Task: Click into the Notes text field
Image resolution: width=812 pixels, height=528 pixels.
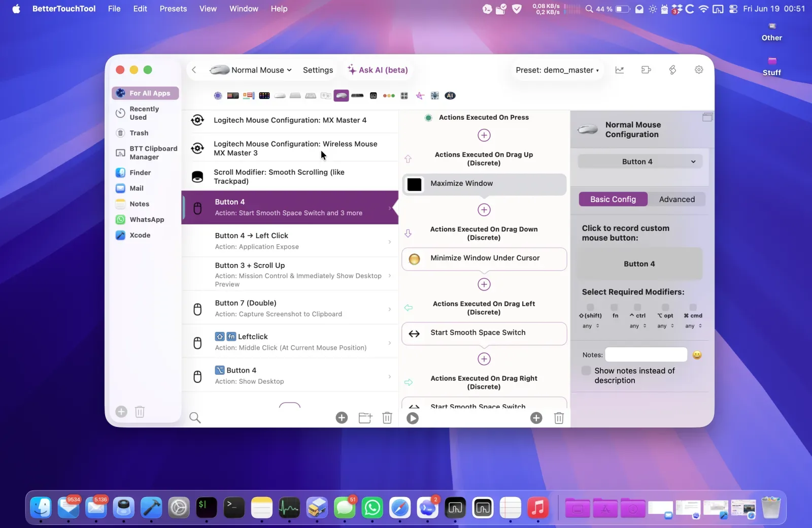Action: click(x=646, y=354)
